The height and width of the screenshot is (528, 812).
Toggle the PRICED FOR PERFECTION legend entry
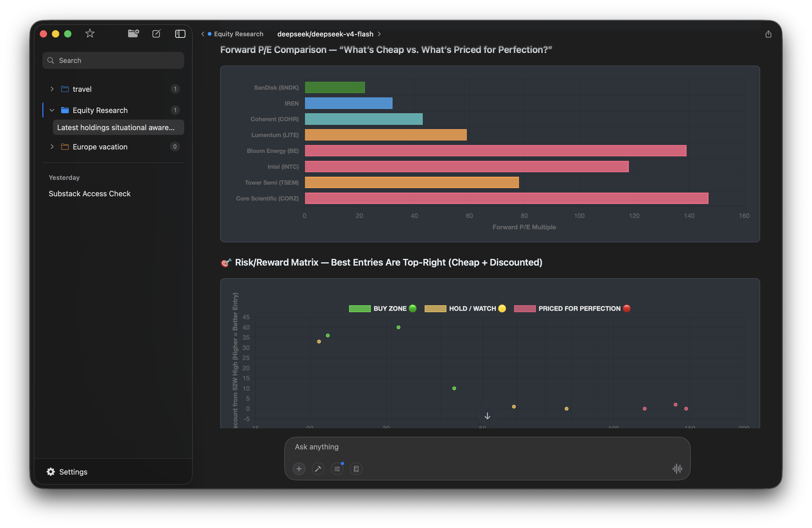(572, 308)
